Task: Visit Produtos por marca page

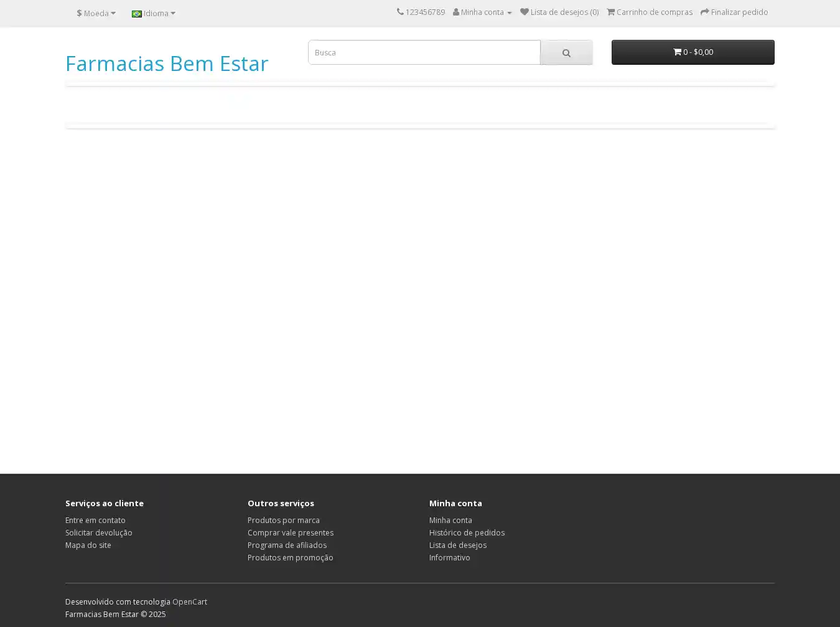Action: tap(283, 520)
